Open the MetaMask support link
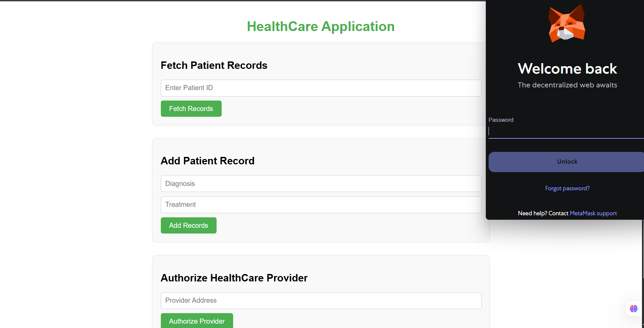The image size is (644, 328). 593,213
